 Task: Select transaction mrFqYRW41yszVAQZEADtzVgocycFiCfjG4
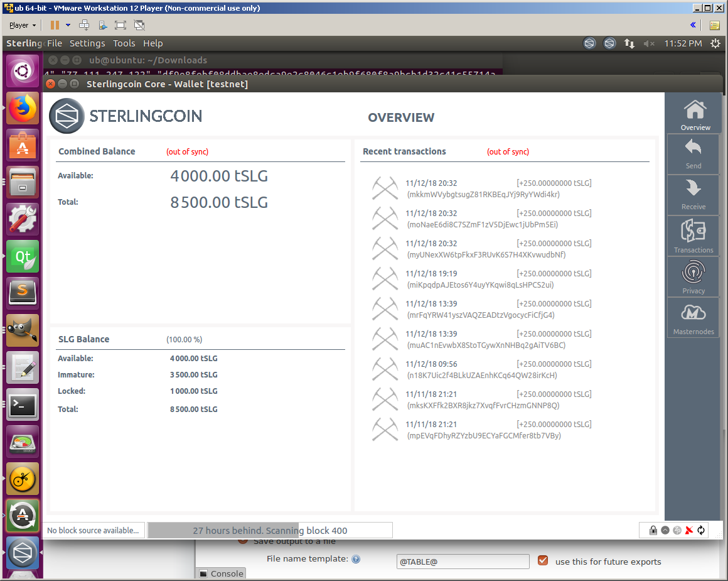481,310
